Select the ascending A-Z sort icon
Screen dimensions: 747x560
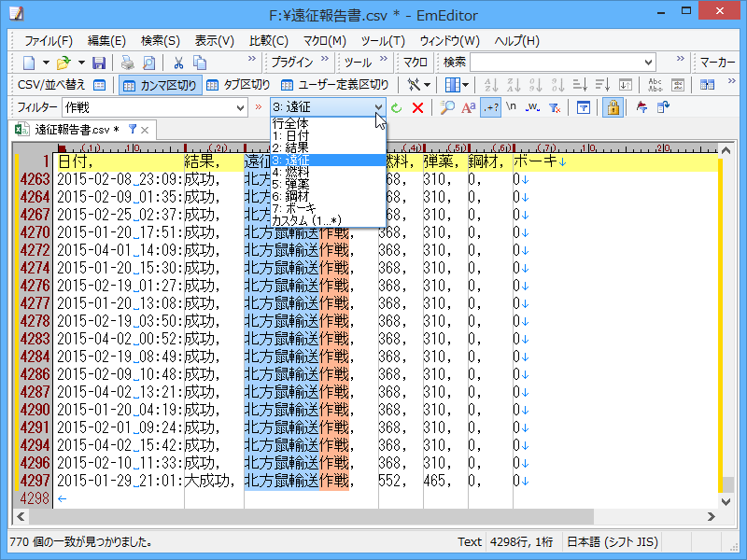pyautogui.click(x=491, y=84)
